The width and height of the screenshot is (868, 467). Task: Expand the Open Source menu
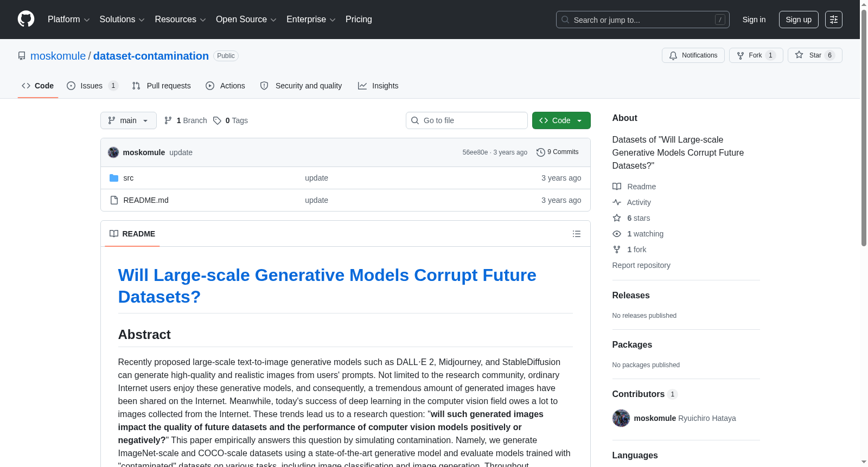[246, 20]
